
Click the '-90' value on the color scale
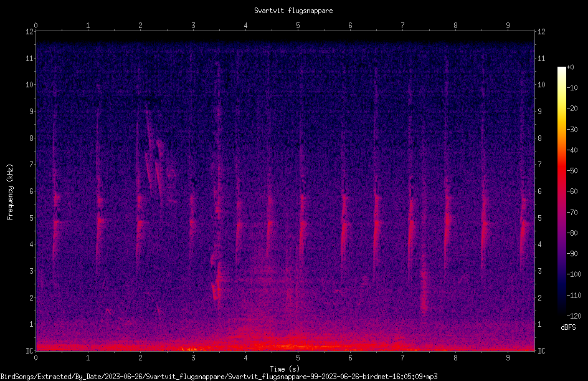pyautogui.click(x=572, y=254)
